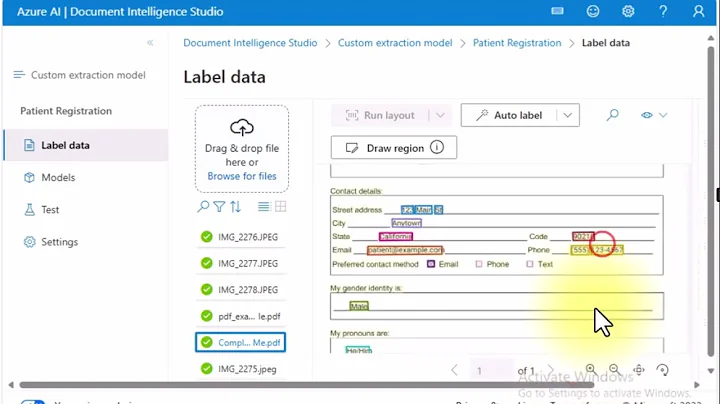Click the fit to screen icon
This screenshot has width=720, height=404.
click(x=638, y=369)
